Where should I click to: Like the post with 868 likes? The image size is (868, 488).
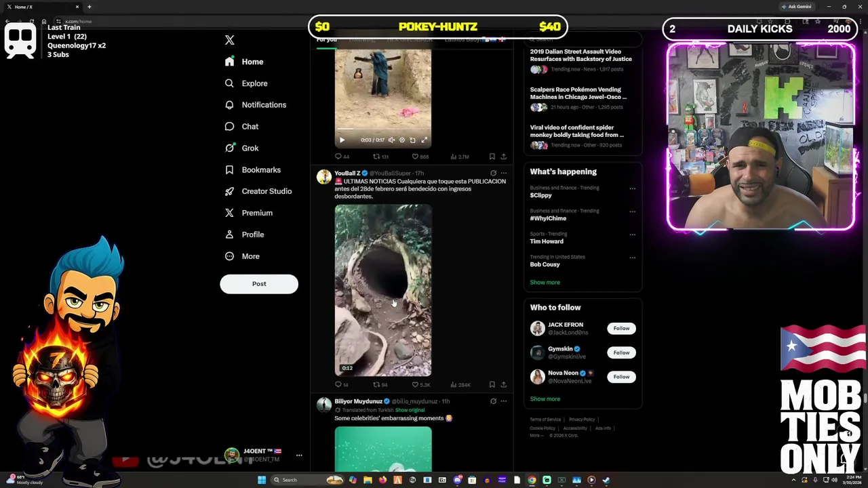(x=420, y=157)
